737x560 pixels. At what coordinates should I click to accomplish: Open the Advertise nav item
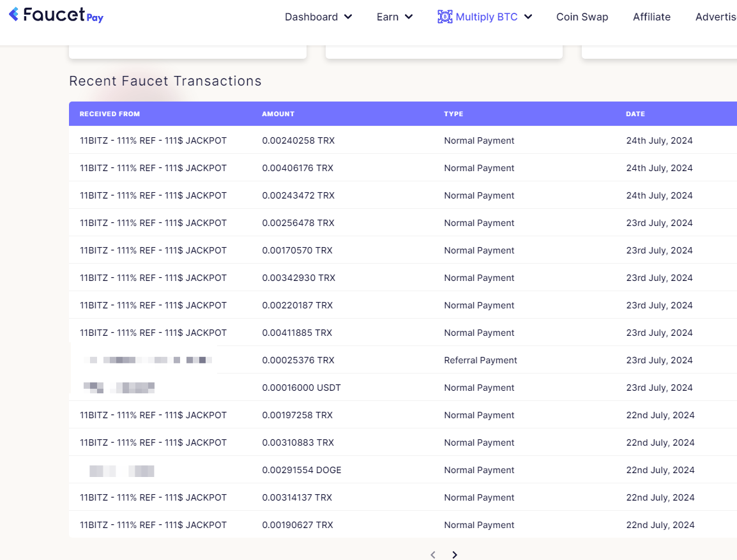point(716,17)
